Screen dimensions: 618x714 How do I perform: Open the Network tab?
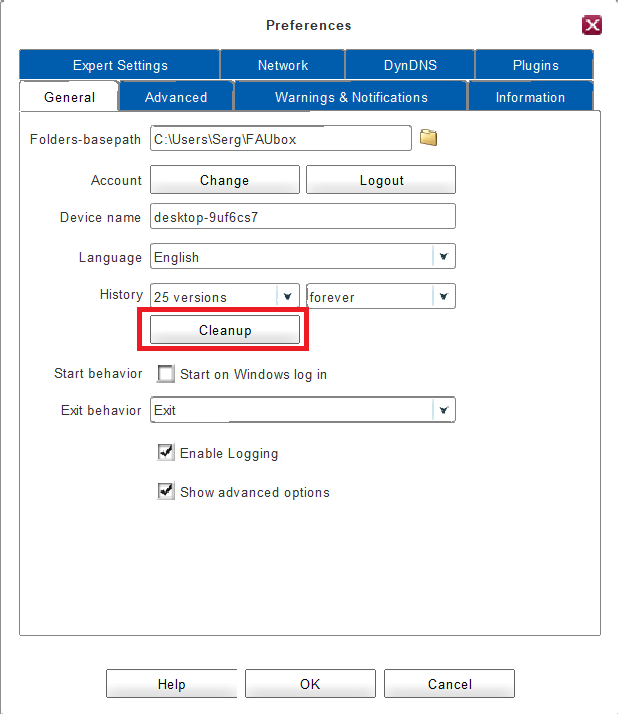(283, 65)
